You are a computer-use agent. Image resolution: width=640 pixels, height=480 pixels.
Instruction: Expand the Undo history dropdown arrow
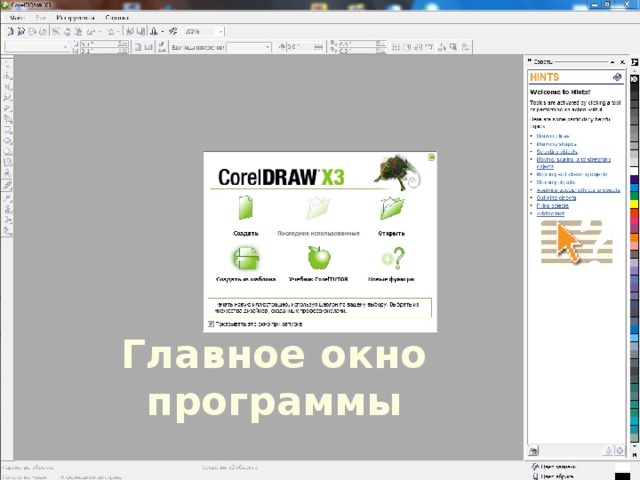(100, 31)
